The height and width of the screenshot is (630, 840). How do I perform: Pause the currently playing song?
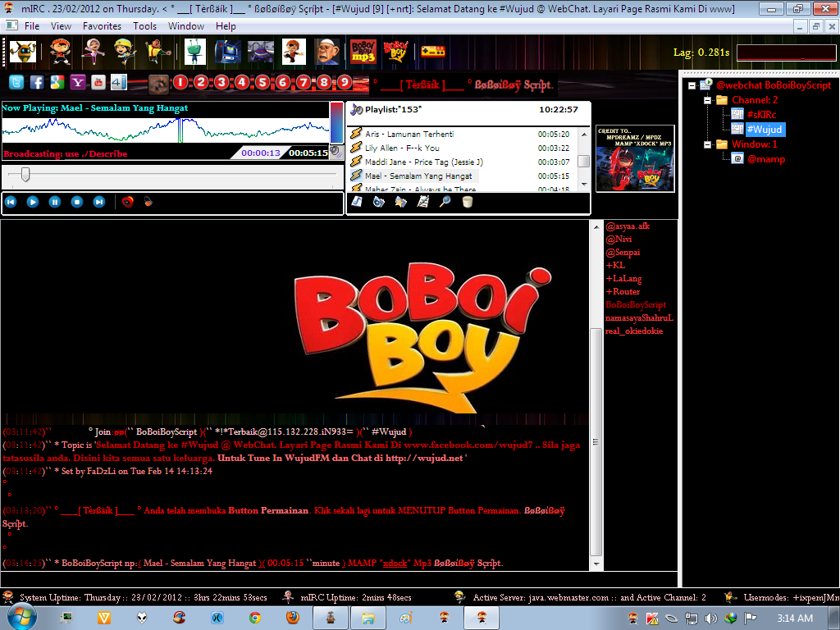pos(55,202)
